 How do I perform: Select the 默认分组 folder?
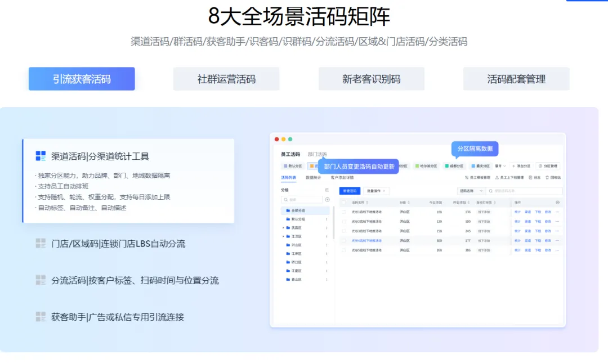305,219
